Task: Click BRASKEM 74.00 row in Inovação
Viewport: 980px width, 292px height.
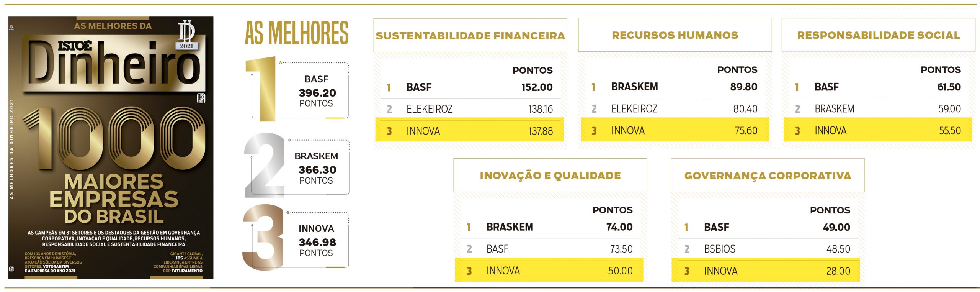Action: (550, 227)
